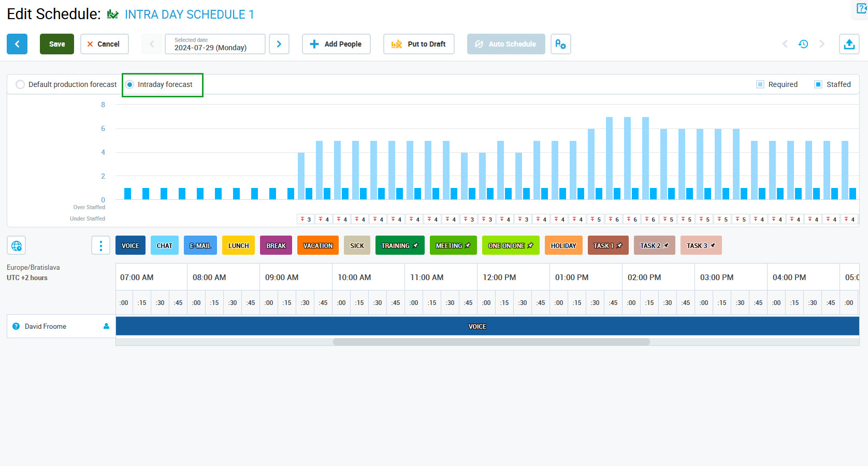The height and width of the screenshot is (466, 868).
Task: Toggle the Required series checkbox
Action: (760, 84)
